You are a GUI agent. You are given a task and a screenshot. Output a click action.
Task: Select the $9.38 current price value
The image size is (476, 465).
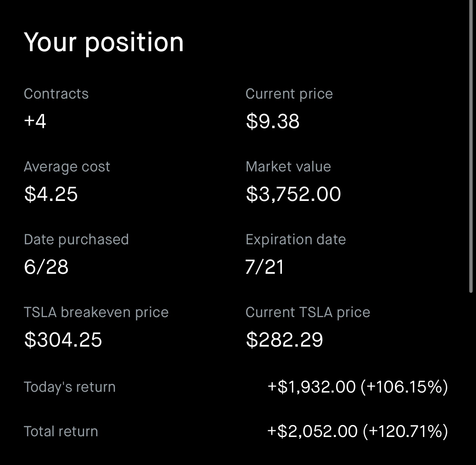273,121
